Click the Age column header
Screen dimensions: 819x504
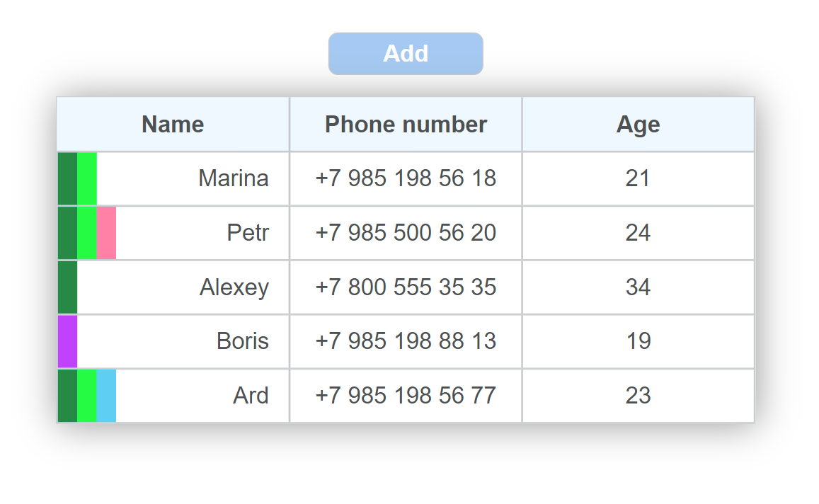click(638, 124)
